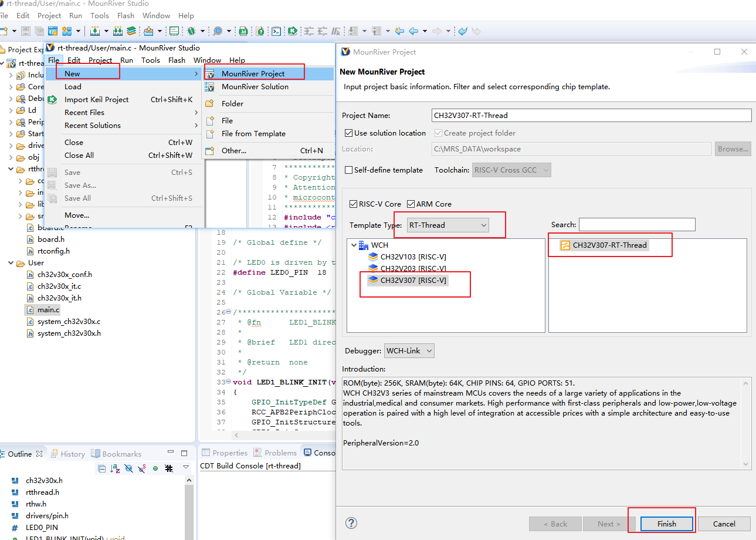
Task: Click the Introduction text vertical scrollbar
Action: coord(746,424)
